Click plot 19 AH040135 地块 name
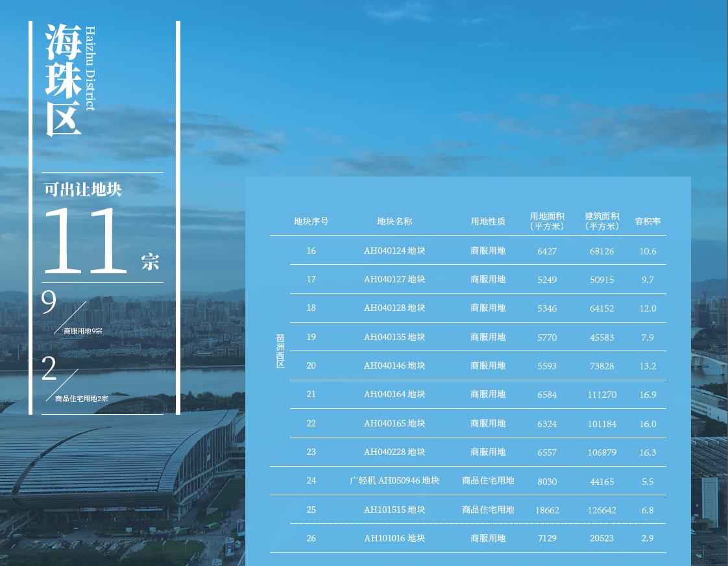 point(394,338)
